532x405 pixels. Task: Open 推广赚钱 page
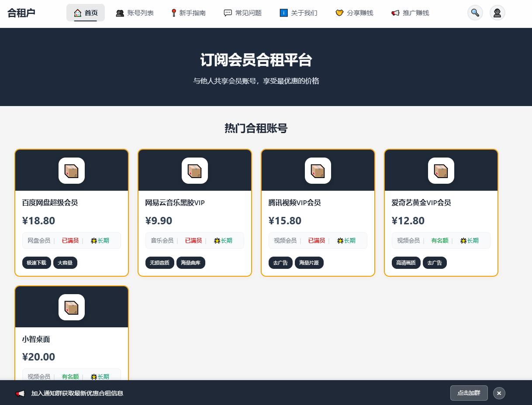pos(410,13)
